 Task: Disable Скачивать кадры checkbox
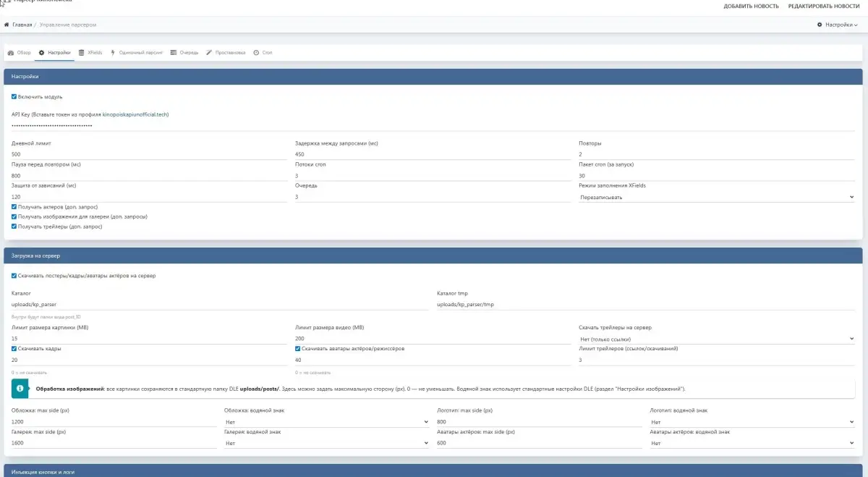[x=14, y=349]
